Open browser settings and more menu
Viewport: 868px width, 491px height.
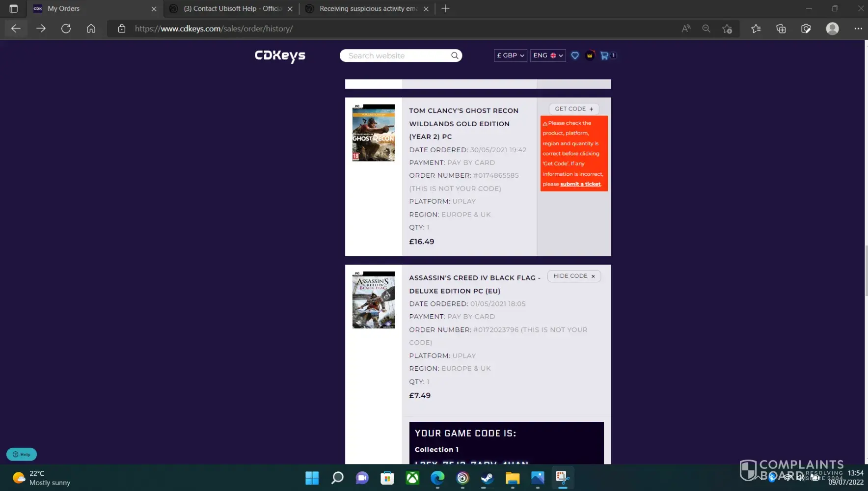(x=858, y=28)
